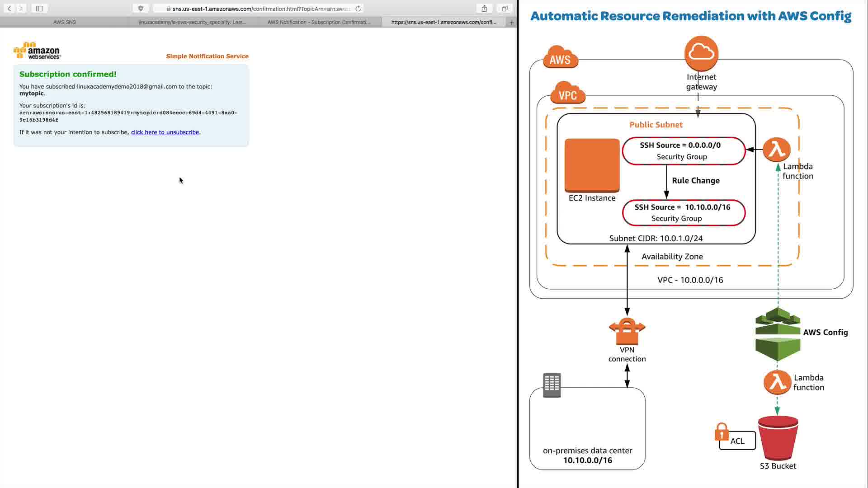Screen dimensions: 868x488
Task: Show all tabs overview
Action: click(x=505, y=8)
